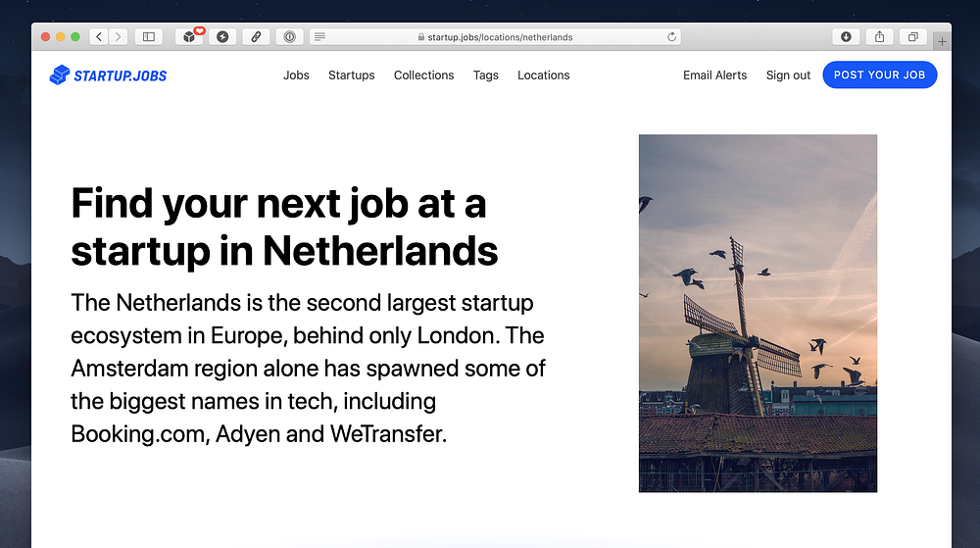Add a new tab with plus button
This screenshot has height=548, width=980.
click(x=942, y=42)
